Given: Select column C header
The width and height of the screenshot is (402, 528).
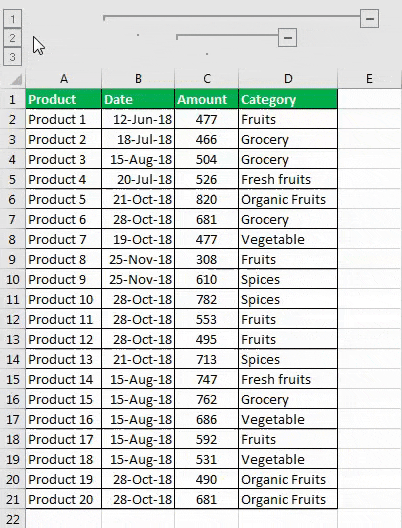Looking at the screenshot, I should click(x=206, y=79).
